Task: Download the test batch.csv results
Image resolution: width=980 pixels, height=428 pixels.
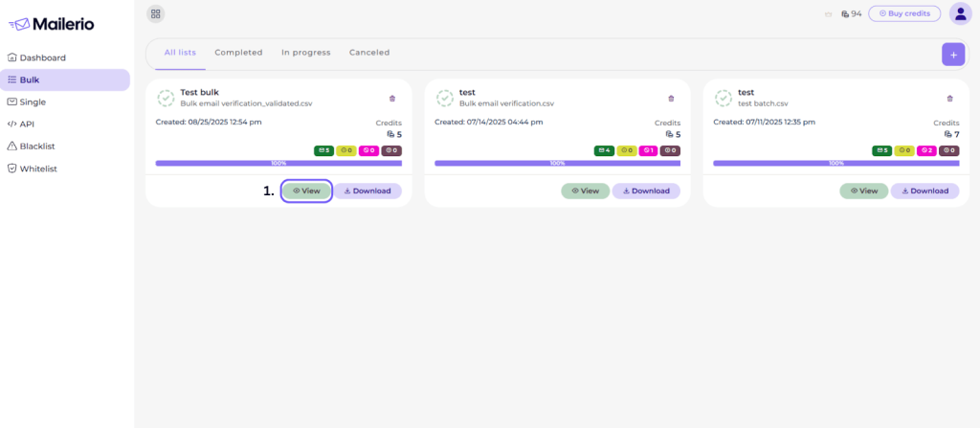Action: (x=925, y=191)
